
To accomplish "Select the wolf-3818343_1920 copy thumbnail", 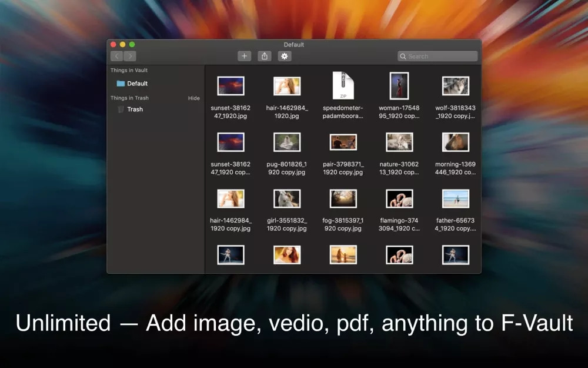I will coord(455,86).
